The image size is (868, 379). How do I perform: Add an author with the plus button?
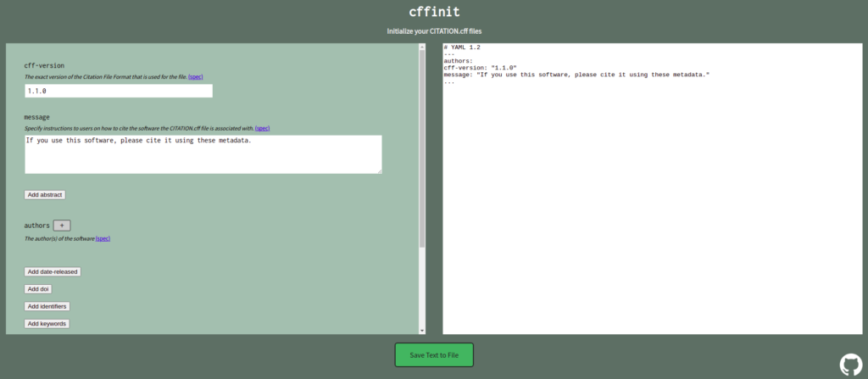click(62, 226)
